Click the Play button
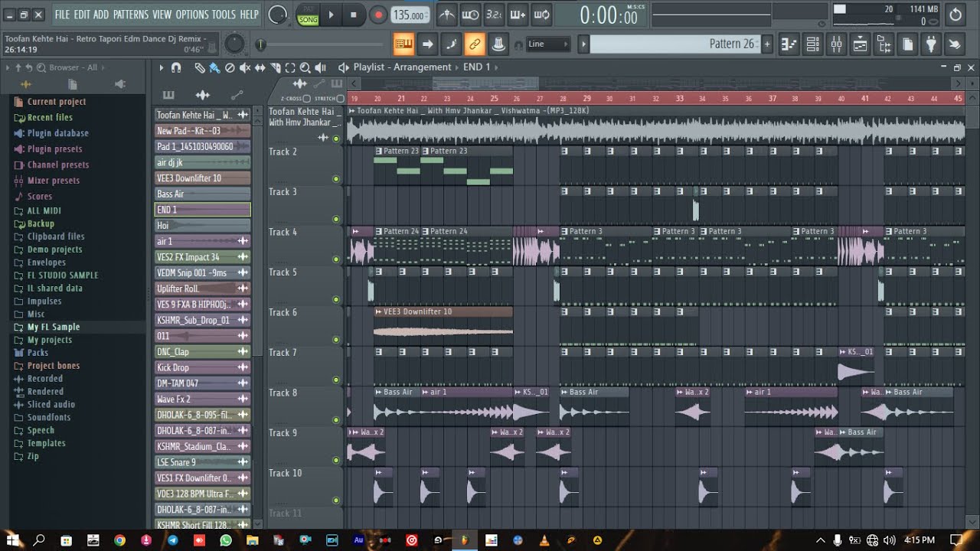980x551 pixels. [331, 15]
